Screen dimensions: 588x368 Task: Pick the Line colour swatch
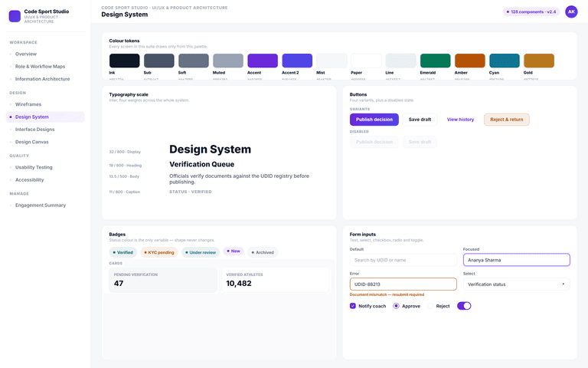(x=401, y=61)
